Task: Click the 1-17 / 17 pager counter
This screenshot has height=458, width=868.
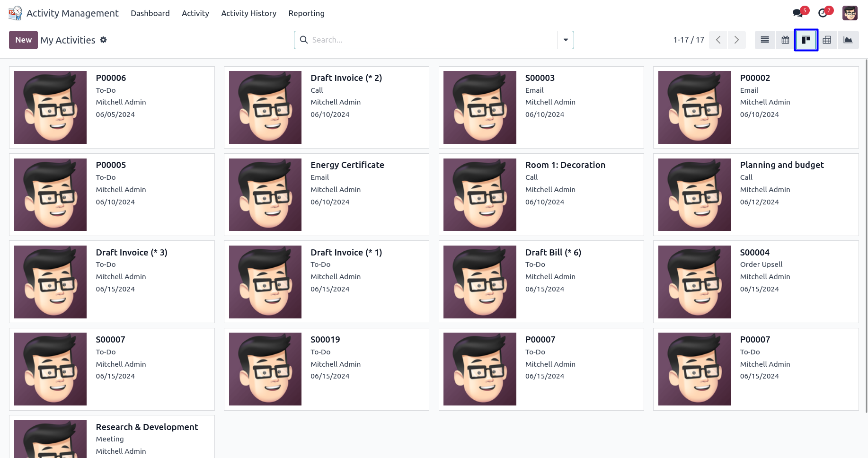Action: click(689, 40)
